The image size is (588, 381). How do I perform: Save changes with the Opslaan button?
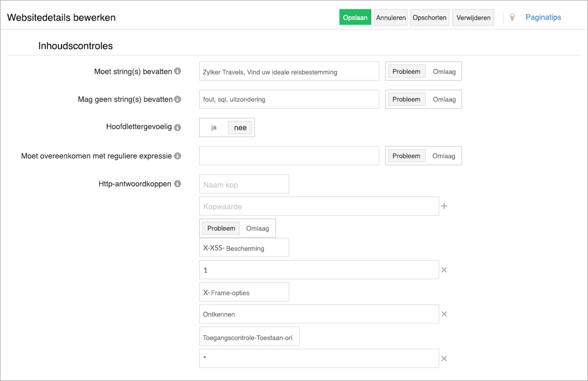355,17
